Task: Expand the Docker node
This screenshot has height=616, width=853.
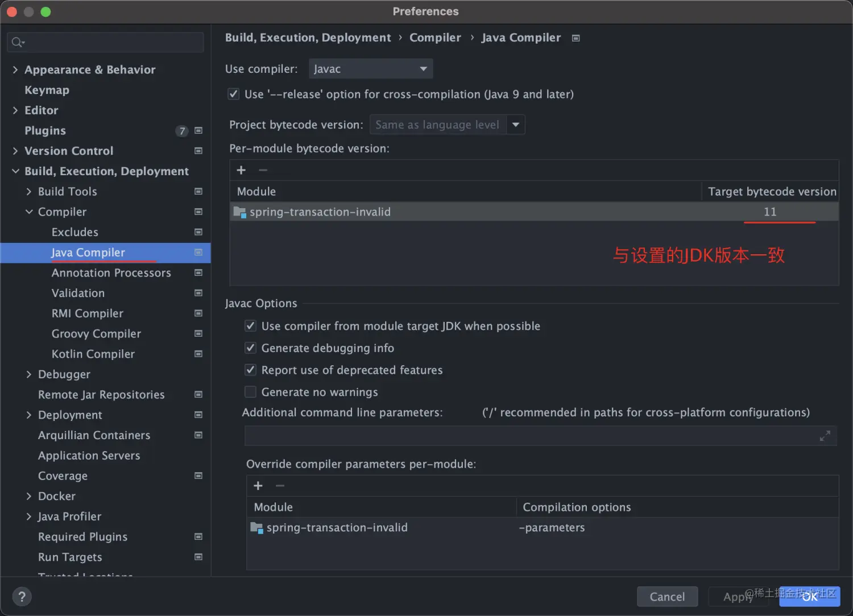Action: [x=29, y=496]
